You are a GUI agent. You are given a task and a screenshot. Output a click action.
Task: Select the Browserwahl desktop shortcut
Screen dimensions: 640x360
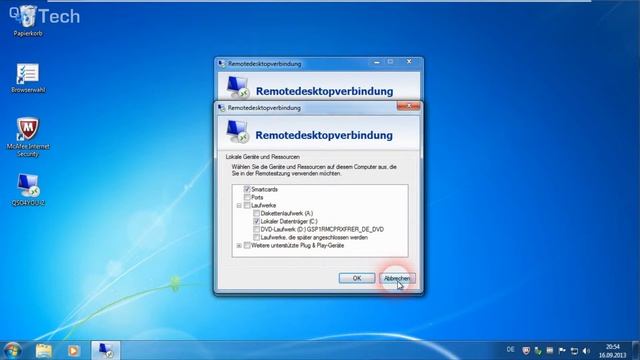[28, 78]
